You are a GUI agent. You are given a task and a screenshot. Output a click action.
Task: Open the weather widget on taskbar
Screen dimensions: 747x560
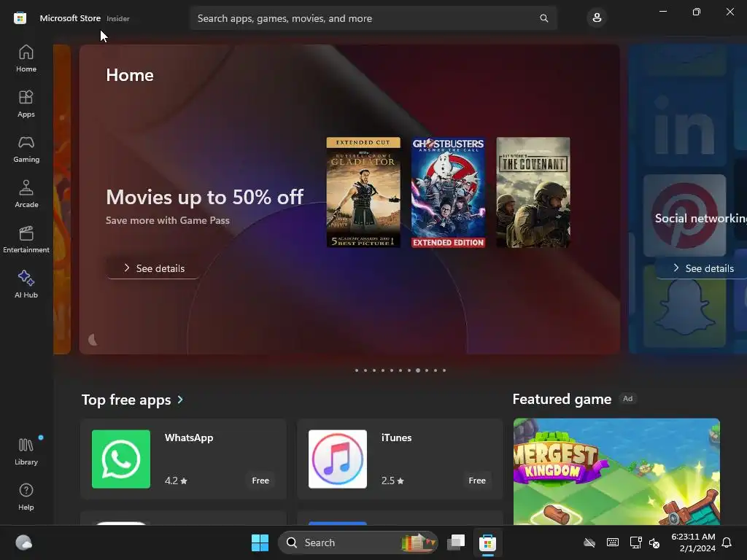click(24, 542)
